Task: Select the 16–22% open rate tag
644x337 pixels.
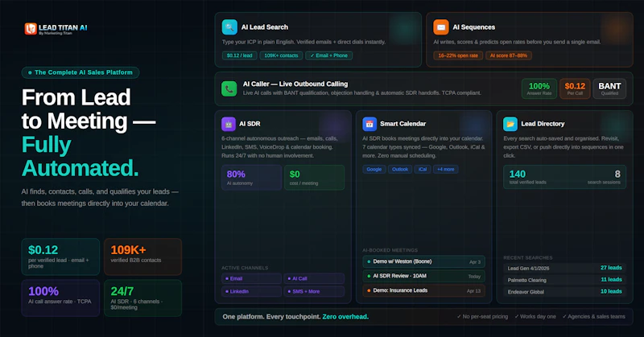Action: (458, 55)
